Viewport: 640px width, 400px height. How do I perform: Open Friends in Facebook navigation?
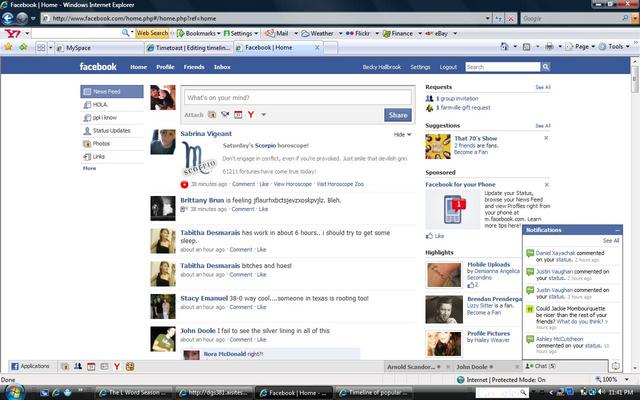tap(194, 67)
